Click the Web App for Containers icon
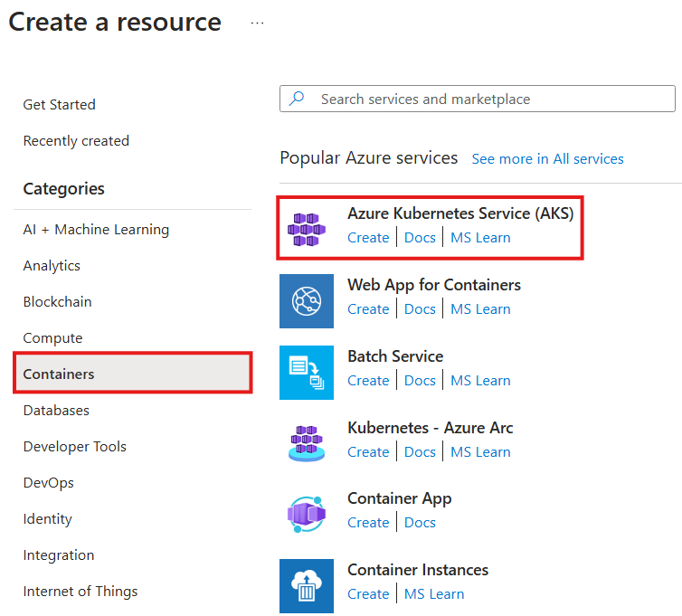The width and height of the screenshot is (682, 616). click(307, 300)
